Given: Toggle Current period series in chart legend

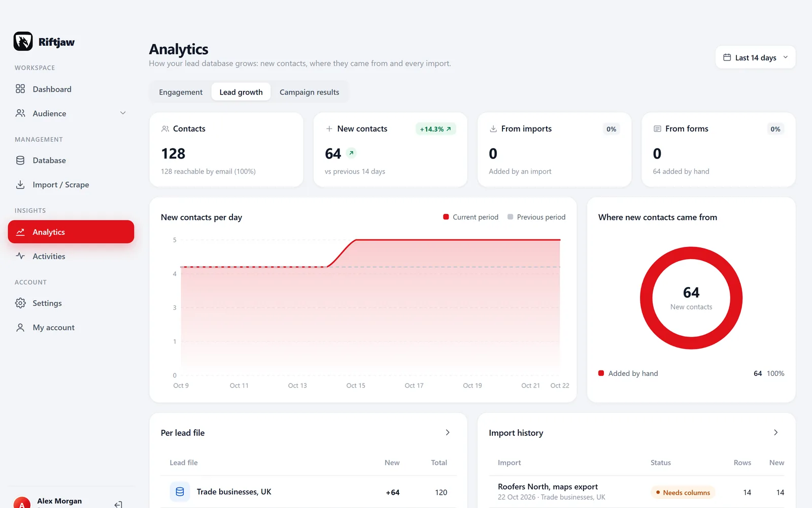Looking at the screenshot, I should (x=470, y=217).
